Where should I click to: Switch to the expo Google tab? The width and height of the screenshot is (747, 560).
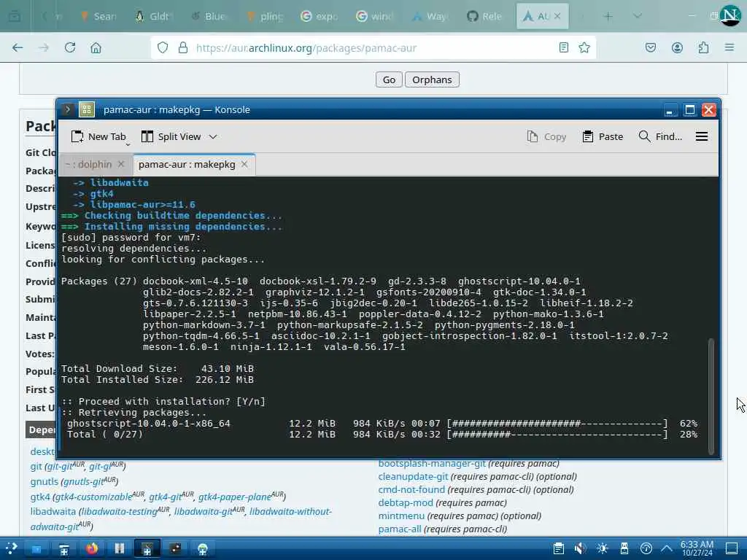[x=320, y=16]
